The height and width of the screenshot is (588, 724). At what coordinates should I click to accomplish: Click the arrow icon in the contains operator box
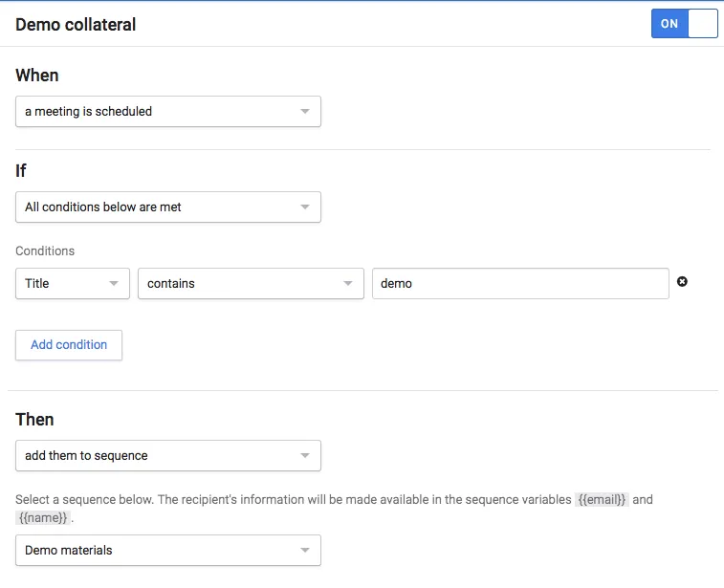point(348,283)
